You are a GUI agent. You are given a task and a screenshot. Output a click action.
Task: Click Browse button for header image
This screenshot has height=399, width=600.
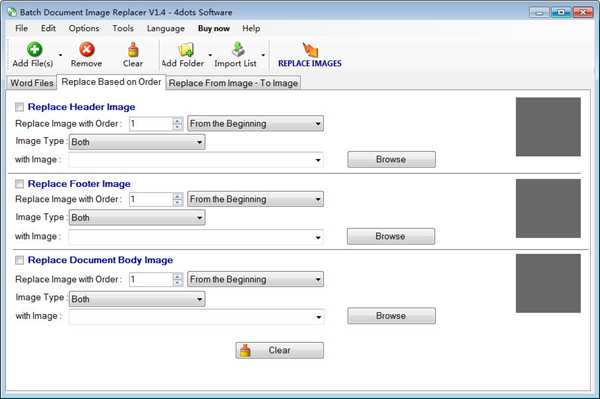coord(391,160)
